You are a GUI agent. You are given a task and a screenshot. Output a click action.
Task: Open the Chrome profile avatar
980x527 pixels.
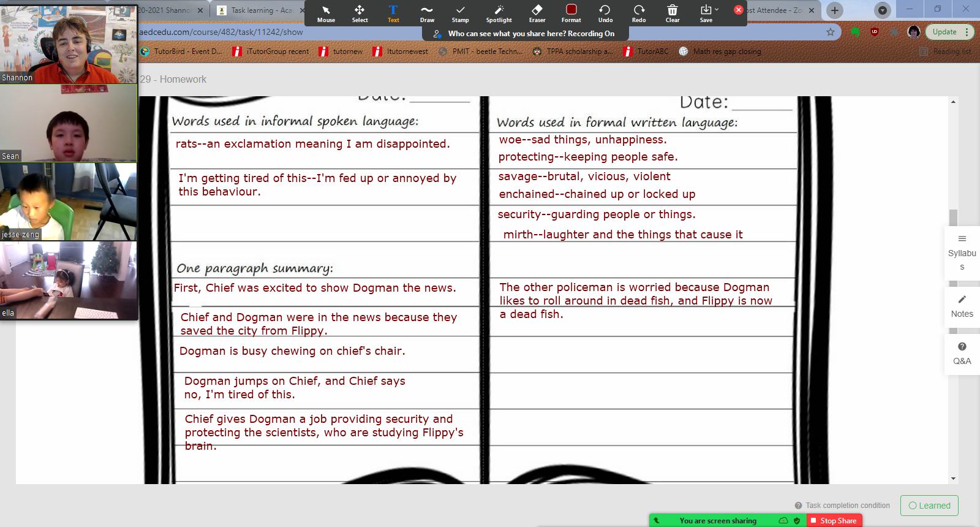tap(914, 32)
